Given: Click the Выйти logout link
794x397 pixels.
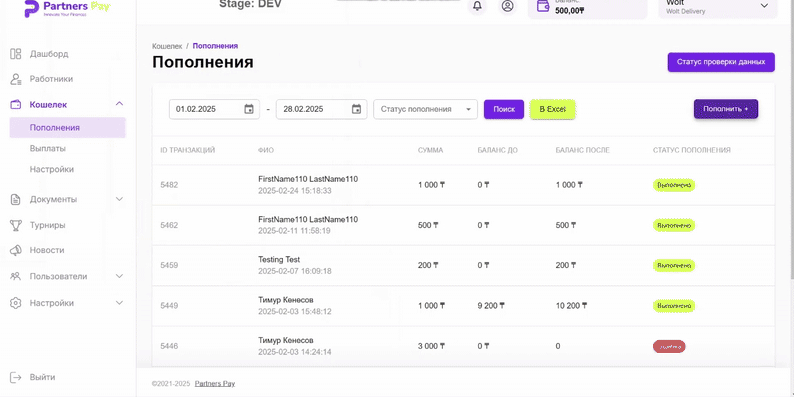Looking at the screenshot, I should pos(43,377).
